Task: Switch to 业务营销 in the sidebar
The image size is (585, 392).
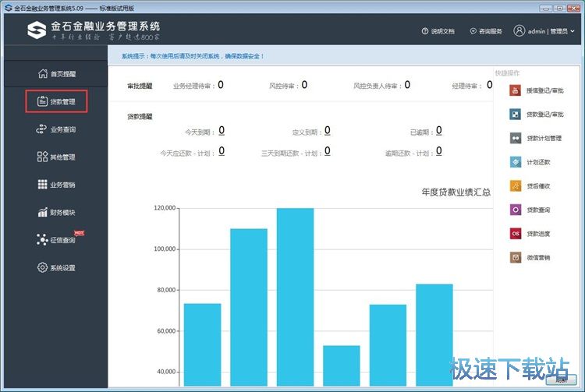Action: point(56,185)
